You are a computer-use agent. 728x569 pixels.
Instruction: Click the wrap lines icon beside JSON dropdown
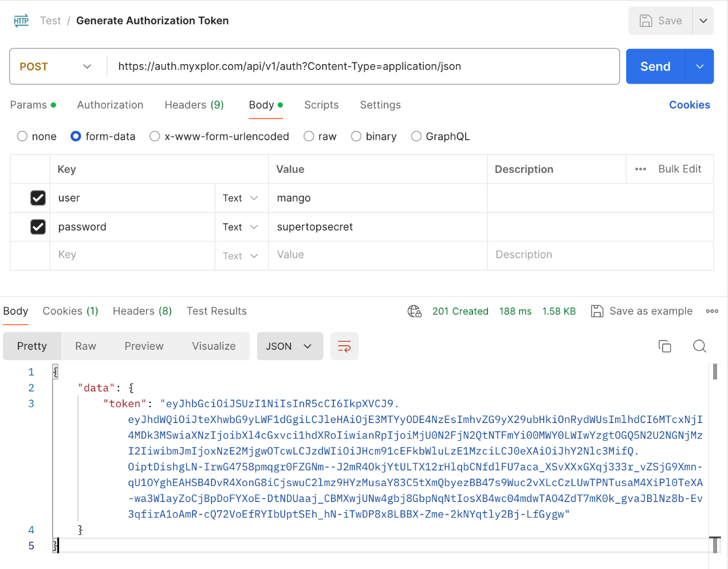pyautogui.click(x=344, y=346)
